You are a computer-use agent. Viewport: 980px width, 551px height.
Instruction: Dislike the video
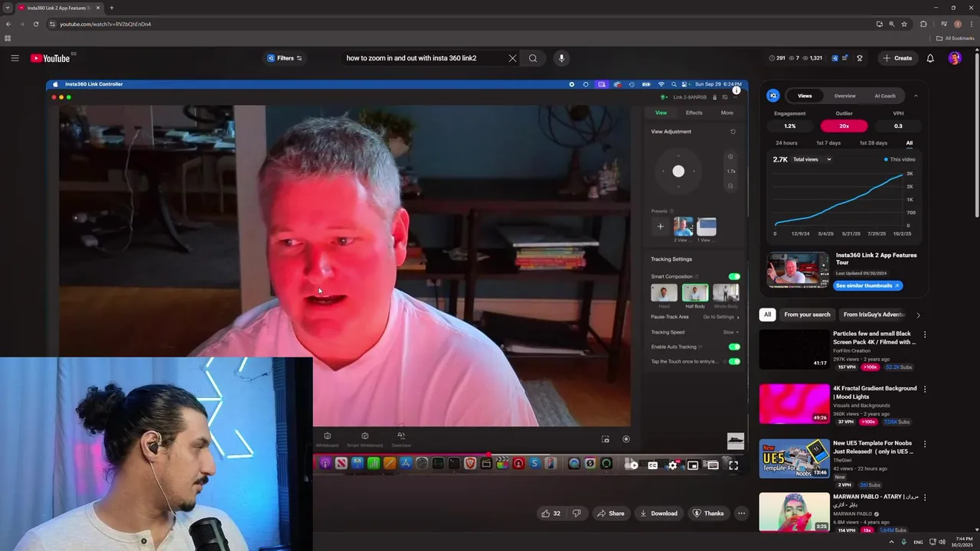[x=577, y=514]
